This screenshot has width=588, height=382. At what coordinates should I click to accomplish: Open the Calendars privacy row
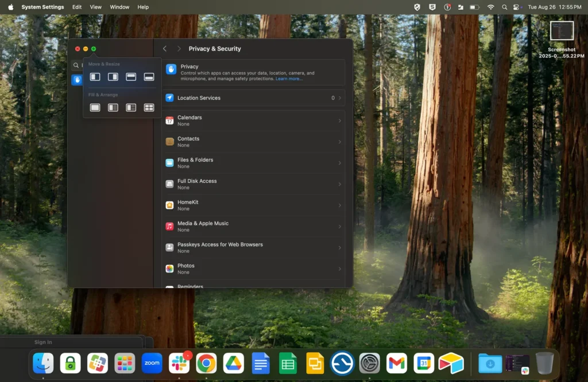[253, 120]
